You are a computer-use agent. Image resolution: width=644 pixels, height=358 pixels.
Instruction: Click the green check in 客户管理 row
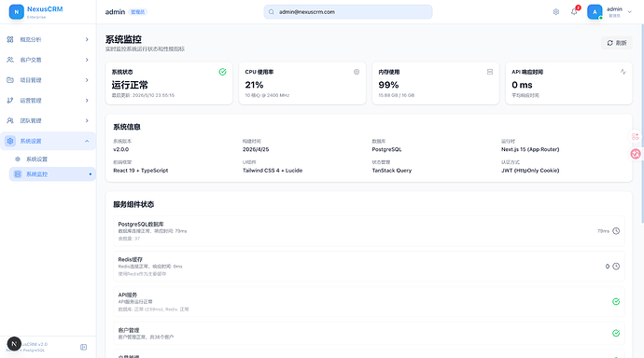(x=616, y=333)
